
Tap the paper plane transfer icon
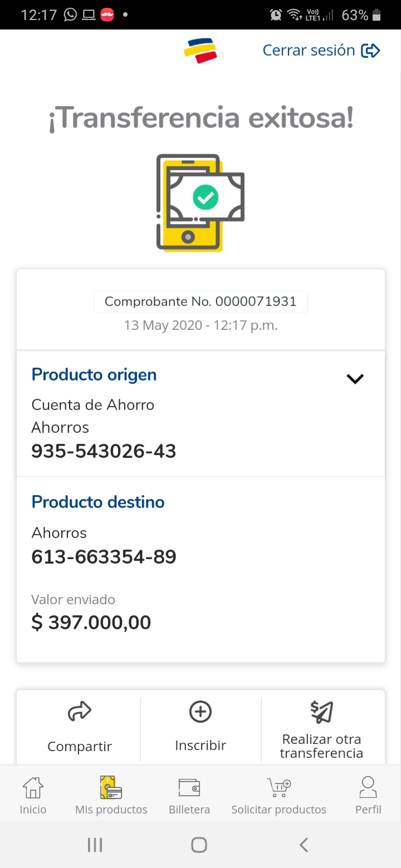(321, 712)
